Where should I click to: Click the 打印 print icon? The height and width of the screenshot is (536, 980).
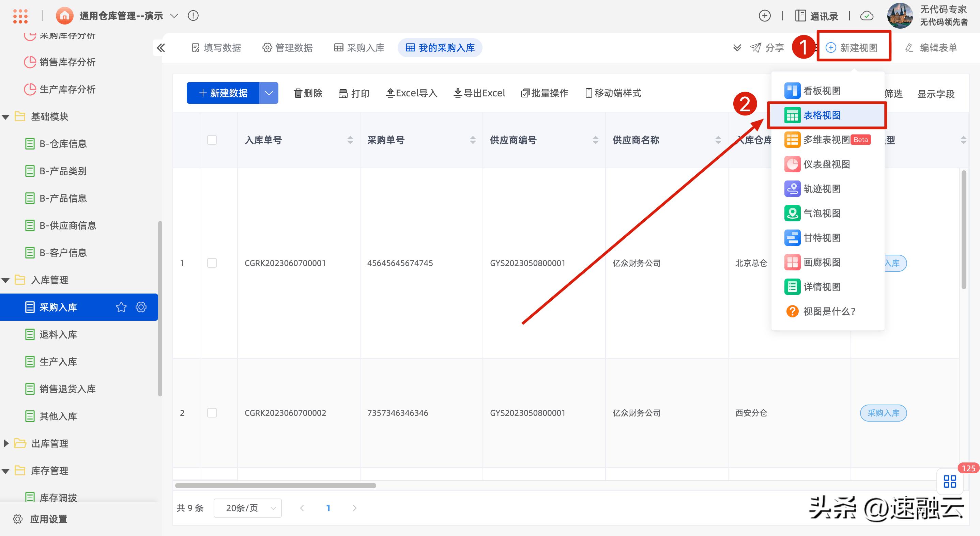click(x=343, y=93)
